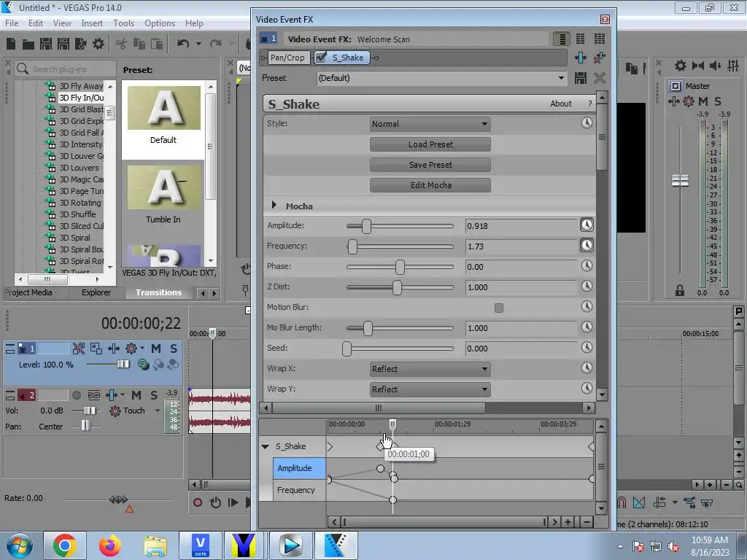Image resolution: width=747 pixels, height=560 pixels.
Task: Mute audio track 2
Action: pyautogui.click(x=136, y=395)
